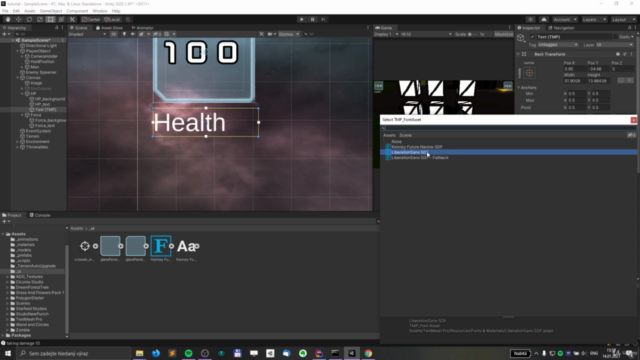640x360 pixels.
Task: Open the Layout dropdown
Action: point(623,19)
